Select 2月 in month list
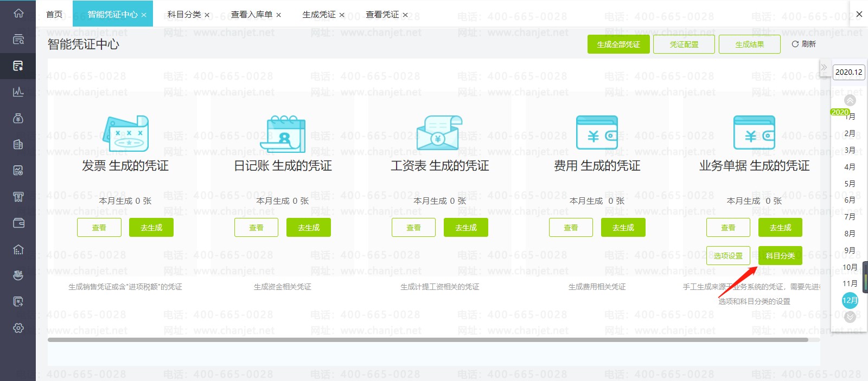This screenshot has width=868, height=381. [850, 133]
